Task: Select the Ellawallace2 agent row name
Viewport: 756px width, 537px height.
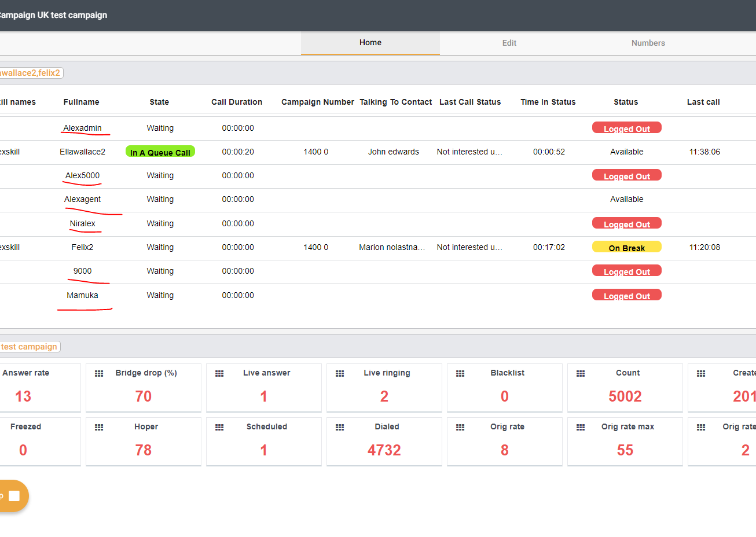Action: pyautogui.click(x=82, y=152)
